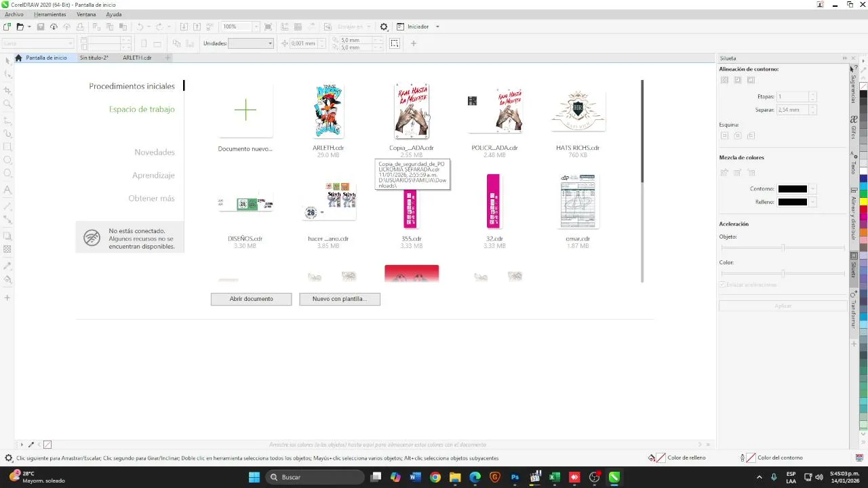This screenshot has height=488, width=868.
Task: Adjust the Objeto acceleration slider
Action: point(783,248)
